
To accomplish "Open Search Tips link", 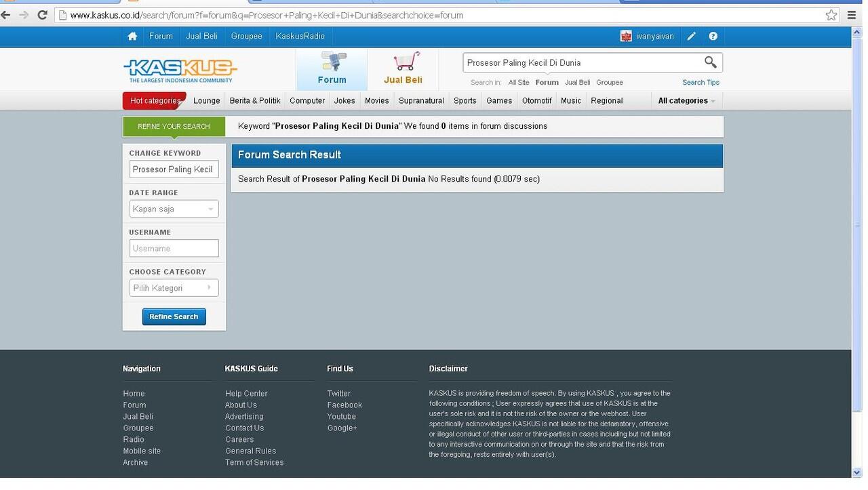I will 701,83.
